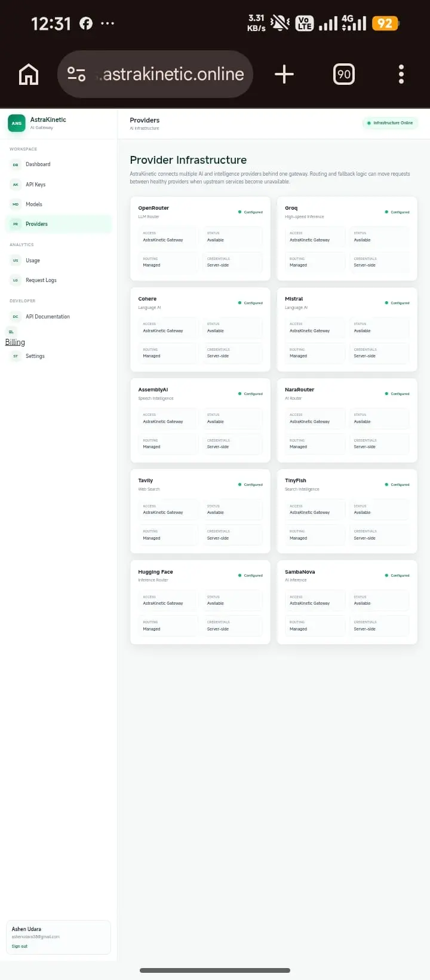Click the Groq card title
This screenshot has width=430, height=980.
click(291, 208)
